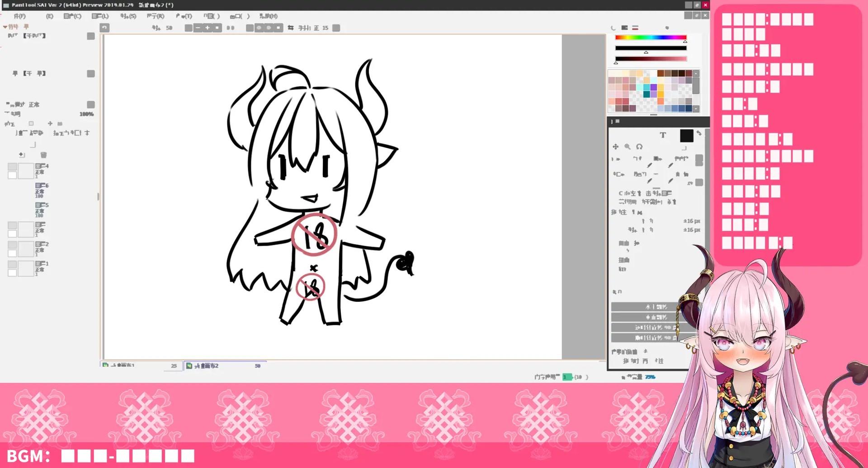The image size is (868, 468).
Task: Click the undo arrow button in toolbar
Action: (104, 28)
